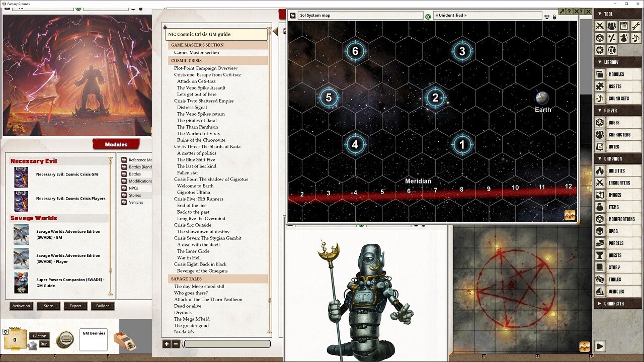Open the Sound tool music-note icon
This screenshot has width=644, height=362.
pyautogui.click(x=636, y=38)
